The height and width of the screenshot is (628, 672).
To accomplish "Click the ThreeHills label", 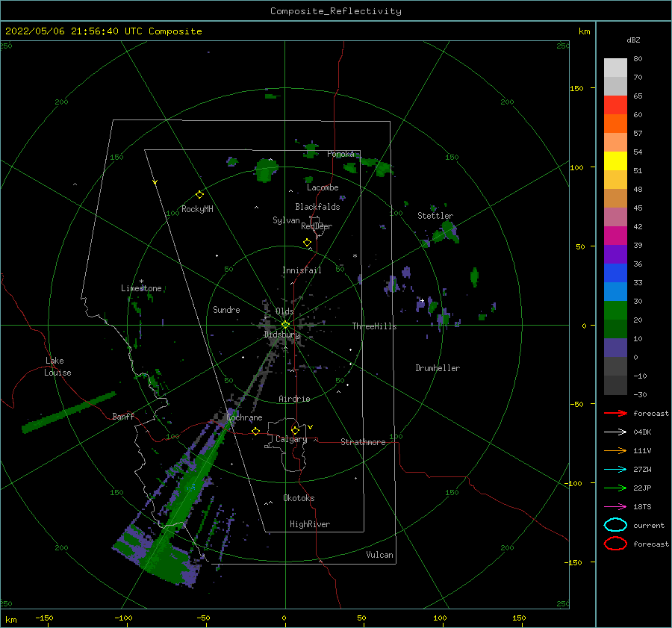I will 374,326.
